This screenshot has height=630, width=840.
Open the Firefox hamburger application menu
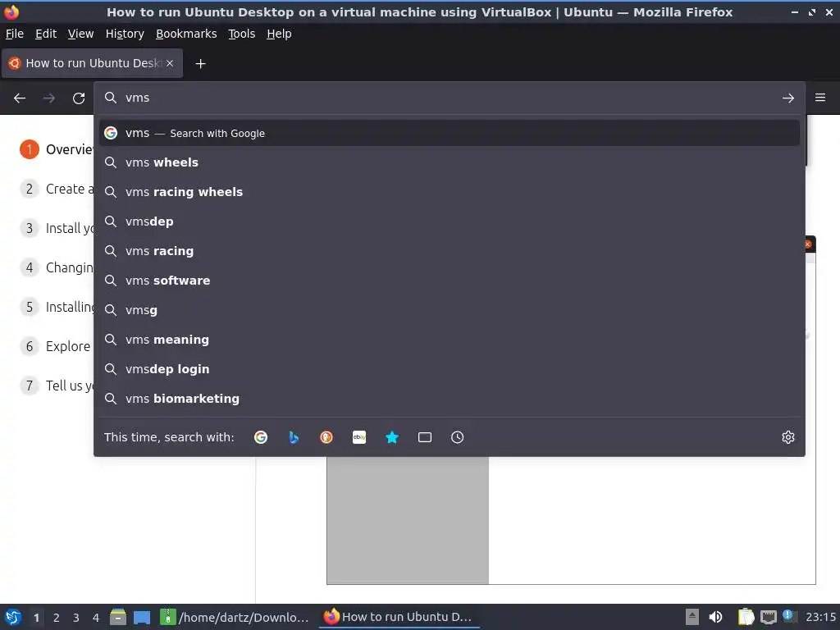820,98
